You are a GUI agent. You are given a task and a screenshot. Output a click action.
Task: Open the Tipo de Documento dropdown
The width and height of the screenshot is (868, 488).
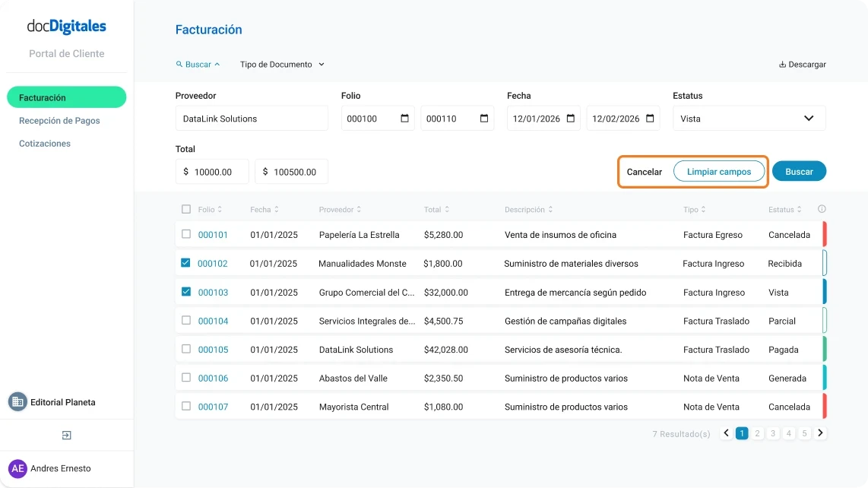[282, 64]
